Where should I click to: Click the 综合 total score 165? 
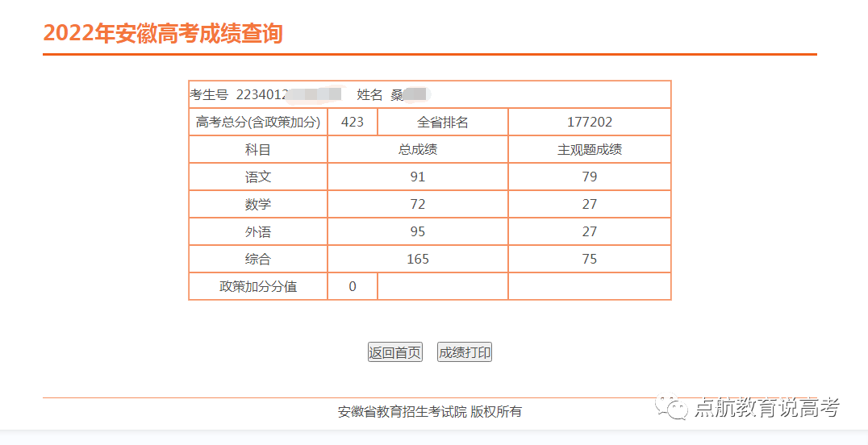[x=418, y=259]
